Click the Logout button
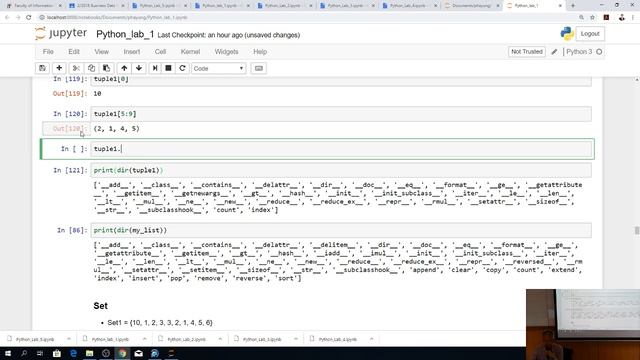 click(x=590, y=34)
